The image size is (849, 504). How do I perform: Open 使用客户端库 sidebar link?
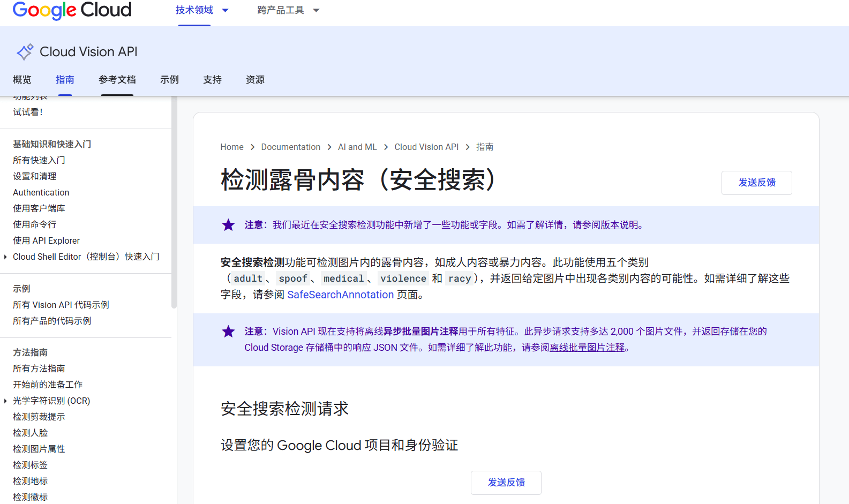39,208
